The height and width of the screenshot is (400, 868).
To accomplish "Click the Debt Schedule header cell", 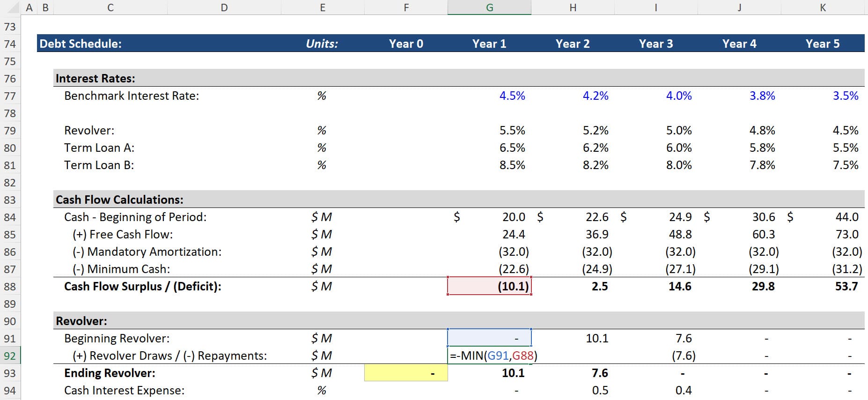I will coord(81,44).
